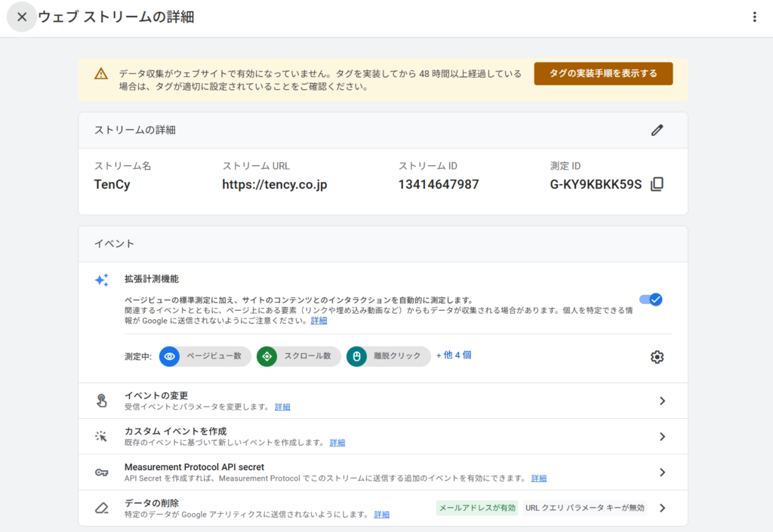Open the three-dot more options menu
The width and height of the screenshot is (773, 532).
[754, 17]
